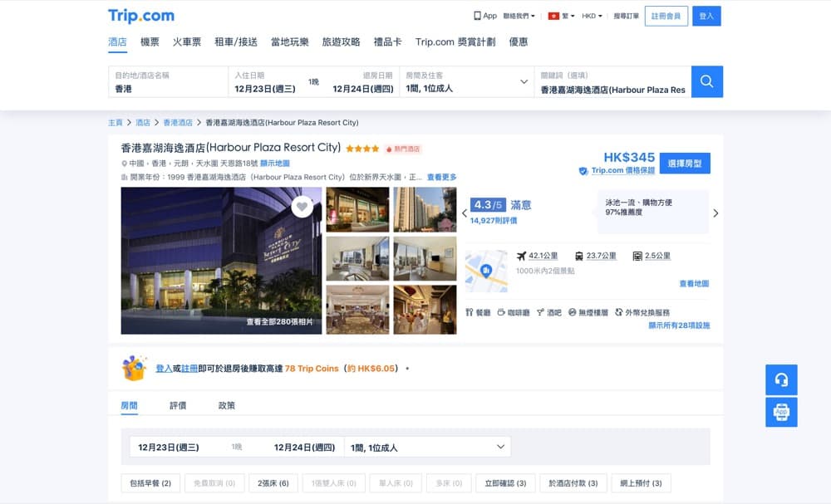The image size is (831, 504).
Task: Switch to the 評價 section tab
Action: (x=178, y=405)
